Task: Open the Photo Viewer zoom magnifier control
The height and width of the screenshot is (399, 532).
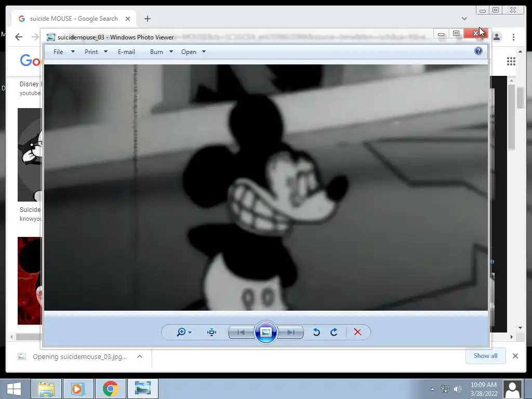Action: (x=181, y=332)
